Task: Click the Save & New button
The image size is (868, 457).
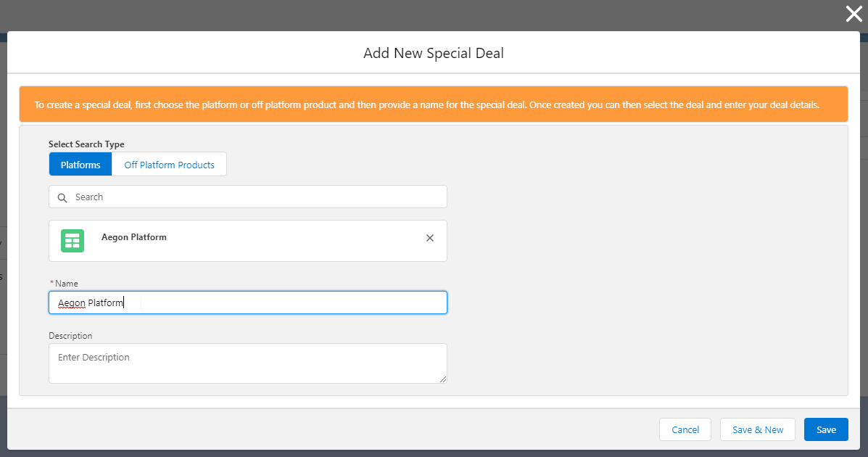Action: [758, 429]
